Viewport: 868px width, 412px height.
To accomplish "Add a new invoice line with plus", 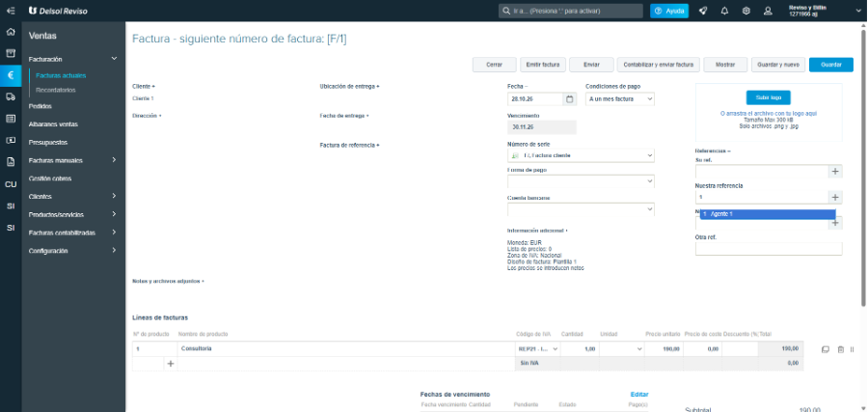I will pyautogui.click(x=171, y=364).
